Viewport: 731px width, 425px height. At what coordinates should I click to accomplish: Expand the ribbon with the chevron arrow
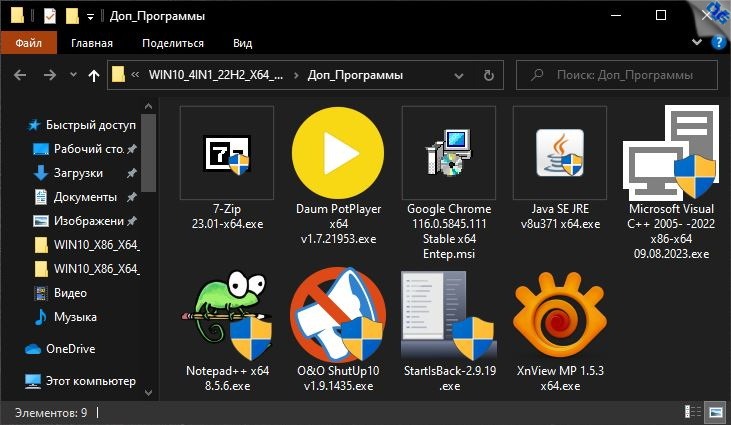(x=697, y=42)
